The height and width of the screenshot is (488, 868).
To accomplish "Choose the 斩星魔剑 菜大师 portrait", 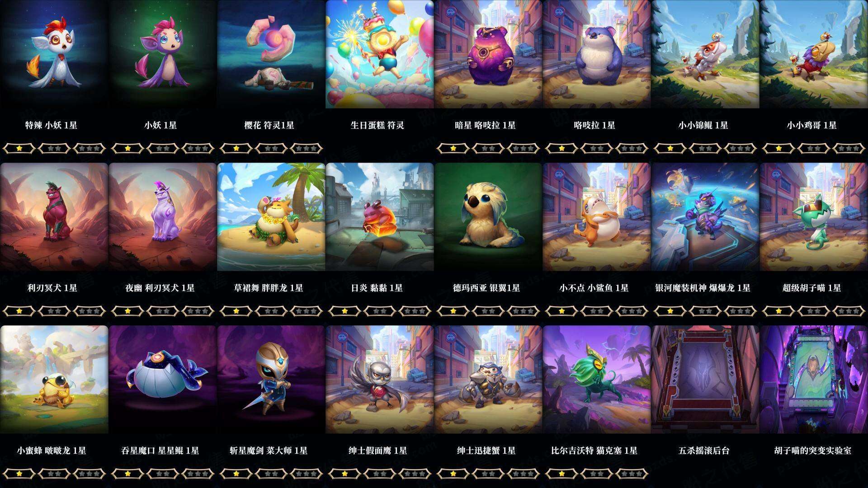I will (x=271, y=380).
